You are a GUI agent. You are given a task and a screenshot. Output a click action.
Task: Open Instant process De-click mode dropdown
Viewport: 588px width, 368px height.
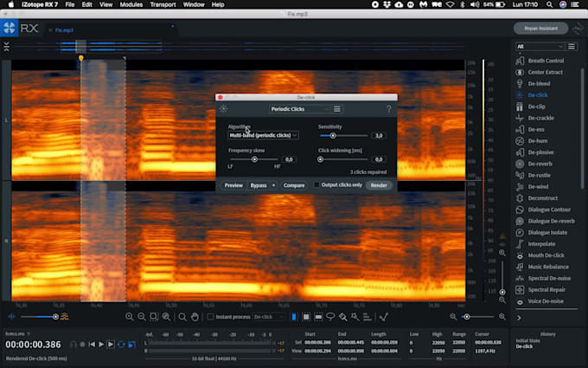click(x=269, y=317)
